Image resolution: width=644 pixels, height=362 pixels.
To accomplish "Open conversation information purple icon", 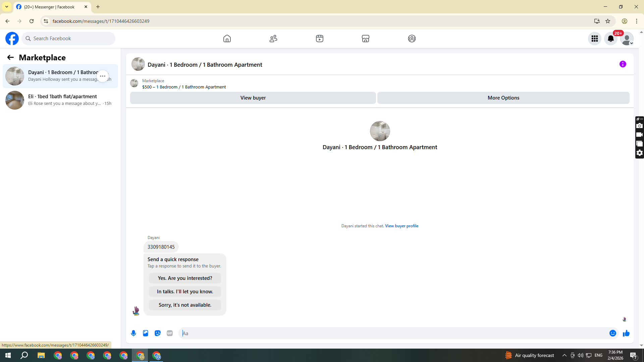I will [623, 64].
